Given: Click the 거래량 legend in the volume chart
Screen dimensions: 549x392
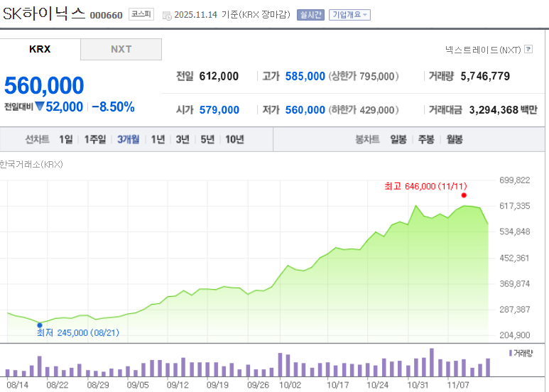Looking at the screenshot, I should 521,353.
